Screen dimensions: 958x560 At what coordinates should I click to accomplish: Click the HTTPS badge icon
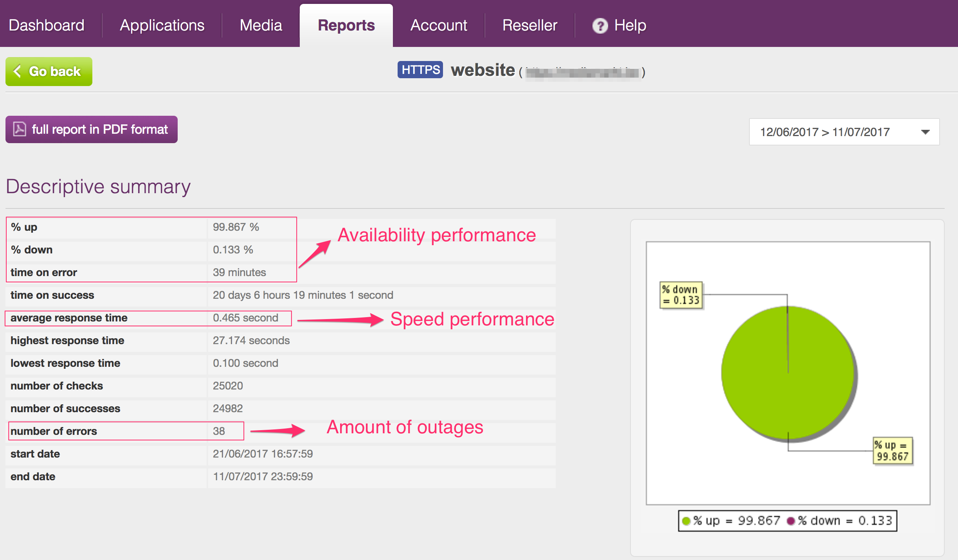[420, 70]
